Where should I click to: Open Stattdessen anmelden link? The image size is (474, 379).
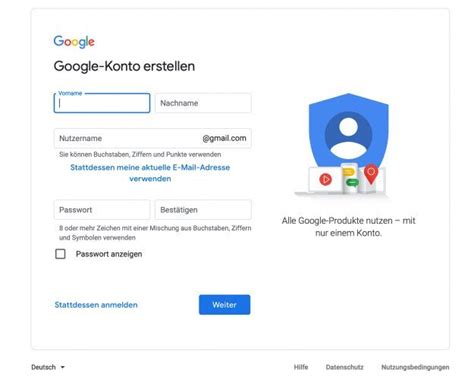96,305
